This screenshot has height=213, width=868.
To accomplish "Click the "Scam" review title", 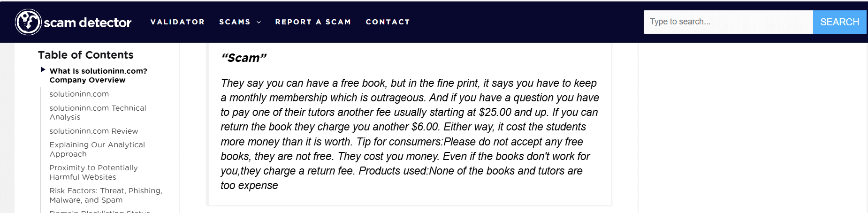I will point(244,58).
